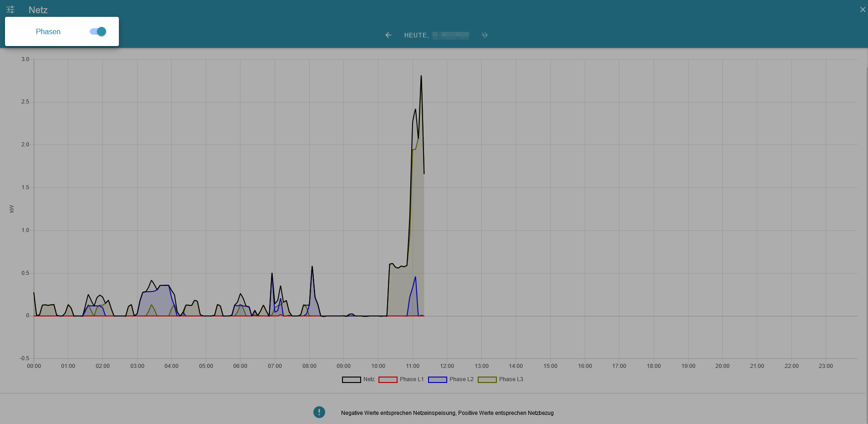
Task: Click the 08:00 x-axis label
Action: pos(309,366)
